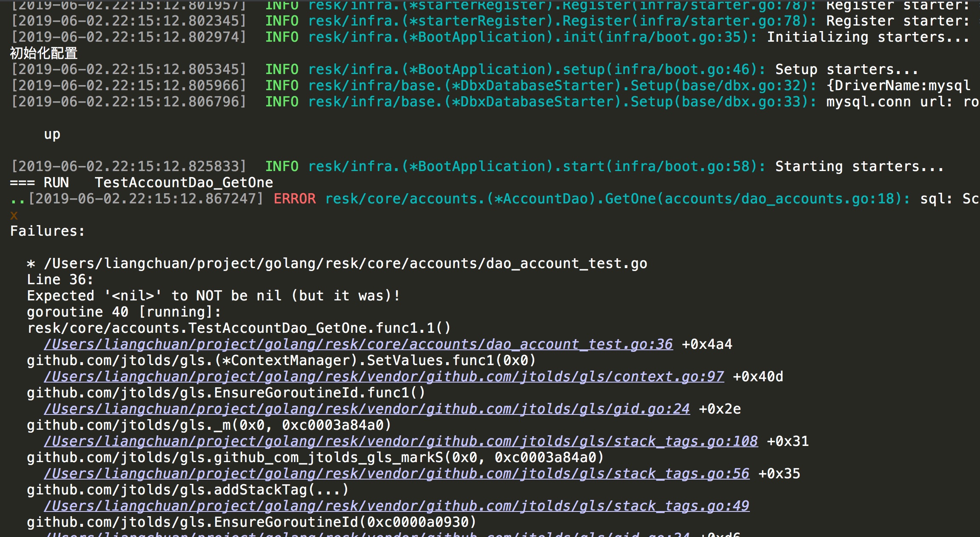The width and height of the screenshot is (980, 537).
Task: Open the stack_tags.go:56 file link
Action: click(x=396, y=473)
